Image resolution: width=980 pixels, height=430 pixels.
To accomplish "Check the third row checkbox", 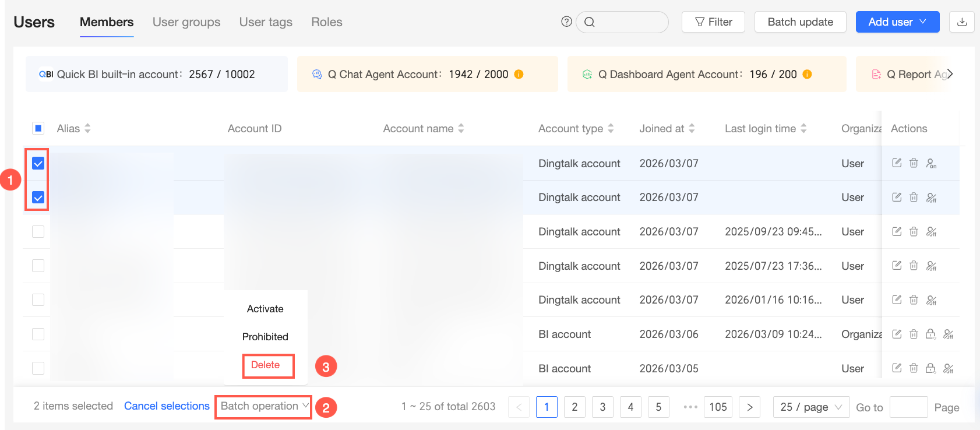I will pos(38,231).
